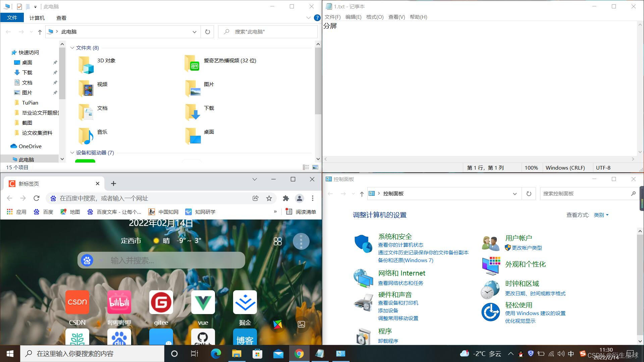Image resolution: width=644 pixels, height=362 pixels.
Task: Switch to the 查看 tab in File Explorer
Action: click(x=61, y=18)
